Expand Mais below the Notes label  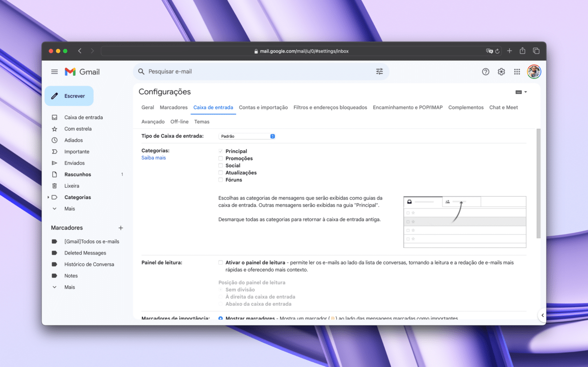70,287
